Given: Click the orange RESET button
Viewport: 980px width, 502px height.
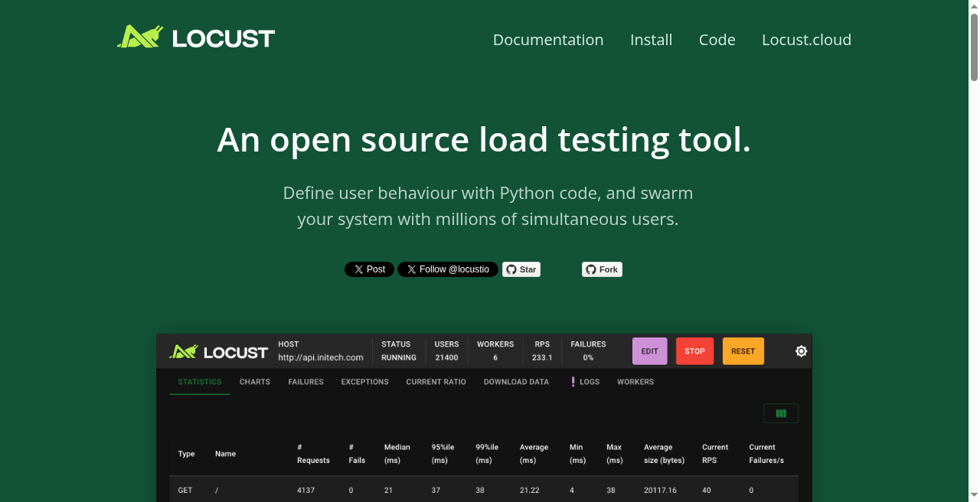Looking at the screenshot, I should 743,351.
